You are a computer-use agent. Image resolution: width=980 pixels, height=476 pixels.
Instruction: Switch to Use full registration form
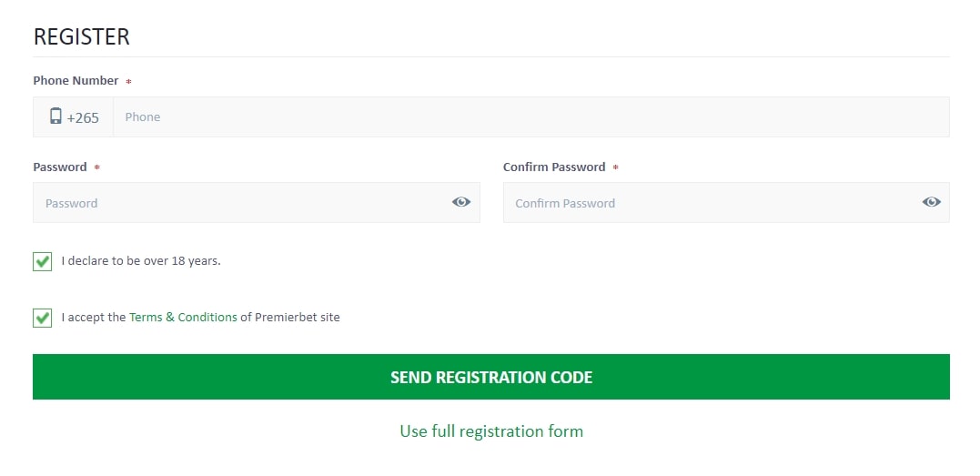click(x=491, y=431)
